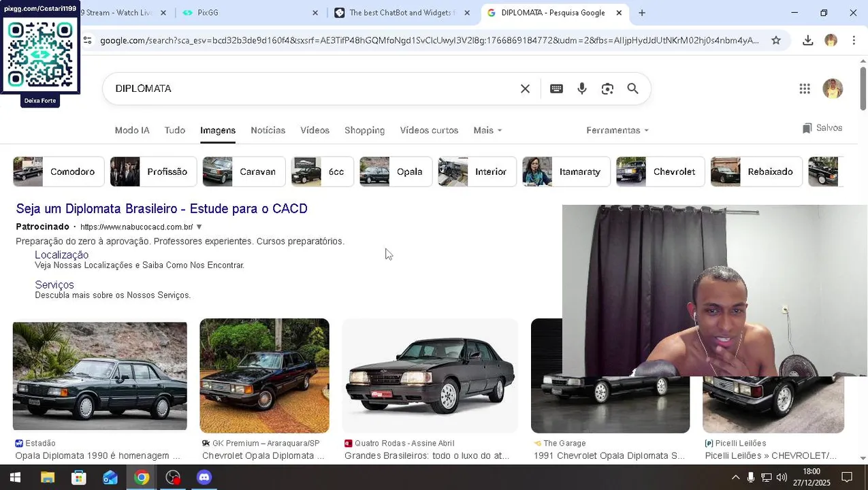
Task: Click the Deixa Forte label under QR code
Action: (39, 101)
